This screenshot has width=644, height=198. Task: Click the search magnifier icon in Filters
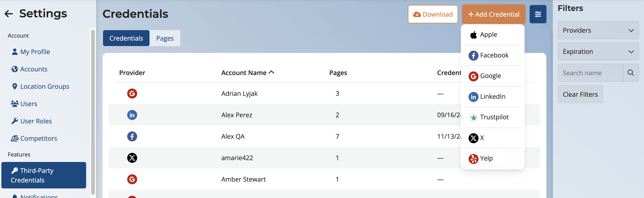click(x=631, y=73)
